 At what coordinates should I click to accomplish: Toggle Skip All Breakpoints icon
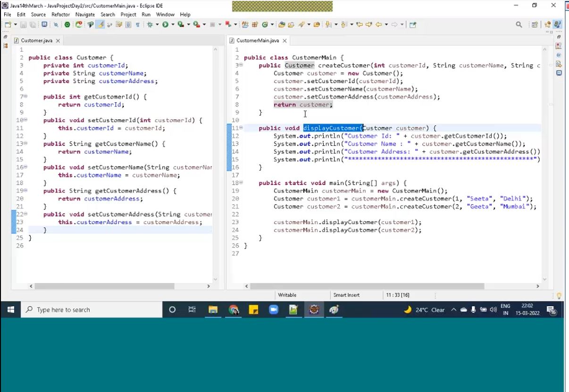click(x=56, y=25)
